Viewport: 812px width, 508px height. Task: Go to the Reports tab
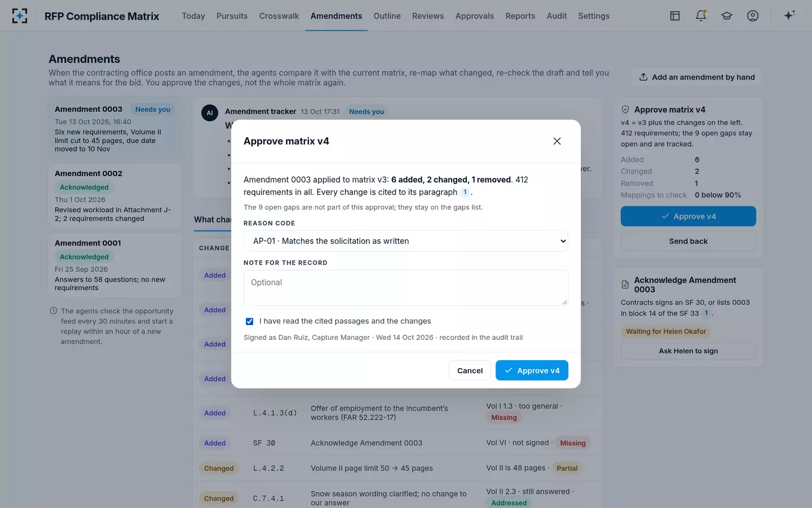pos(520,16)
